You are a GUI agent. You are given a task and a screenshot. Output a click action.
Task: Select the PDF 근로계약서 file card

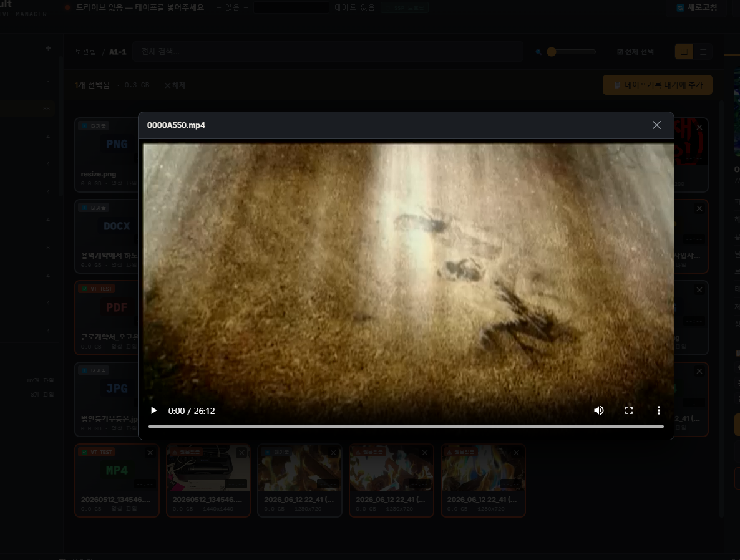pyautogui.click(x=107, y=318)
